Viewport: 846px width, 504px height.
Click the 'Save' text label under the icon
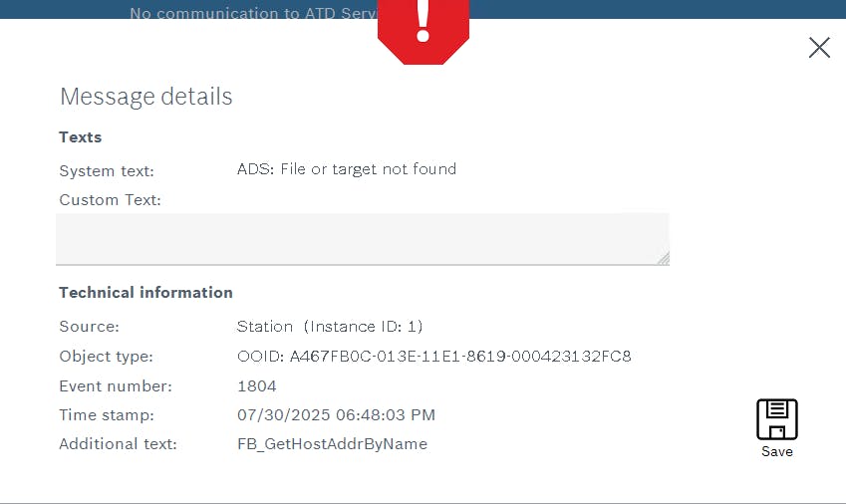tap(777, 452)
